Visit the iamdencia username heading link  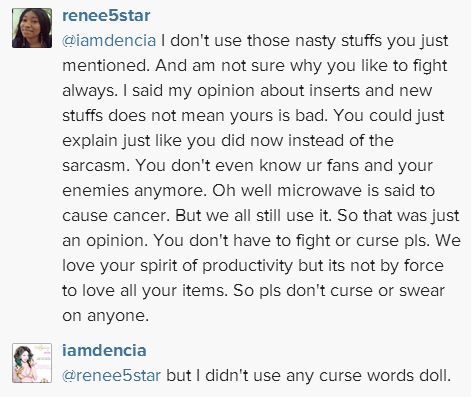[104, 350]
